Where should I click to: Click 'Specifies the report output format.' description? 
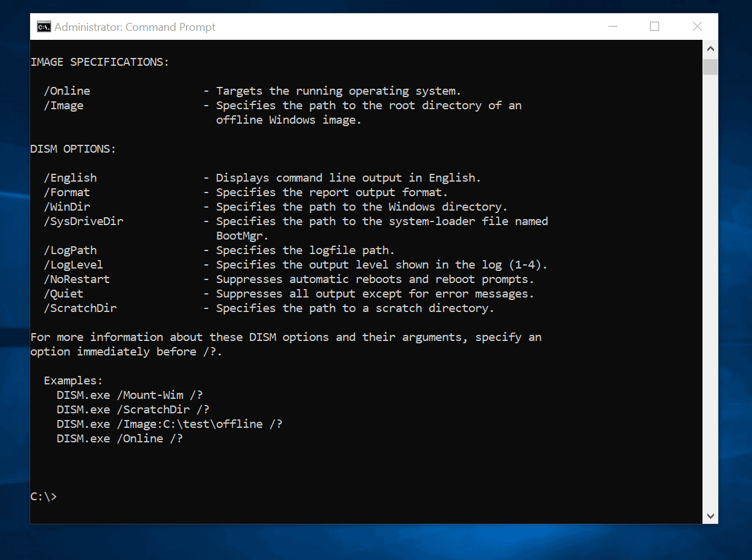(x=332, y=192)
